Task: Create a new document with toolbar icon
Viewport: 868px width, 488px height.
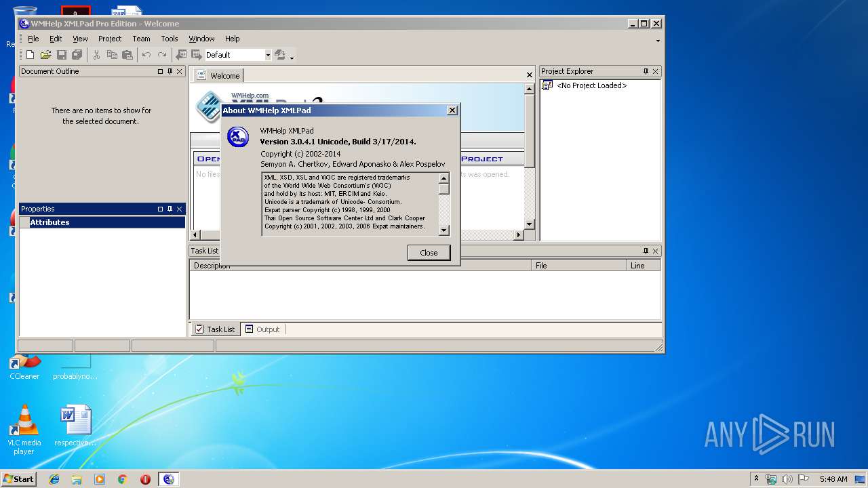Action: pyautogui.click(x=30, y=55)
